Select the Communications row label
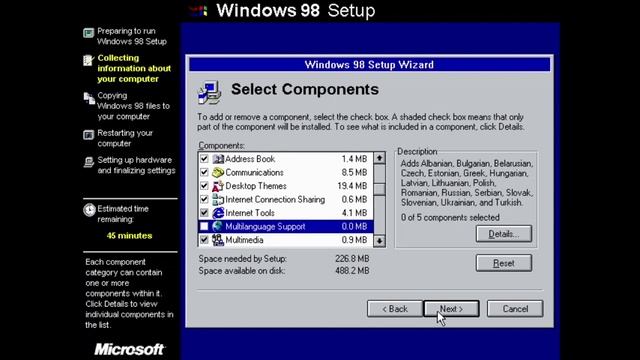 254,172
